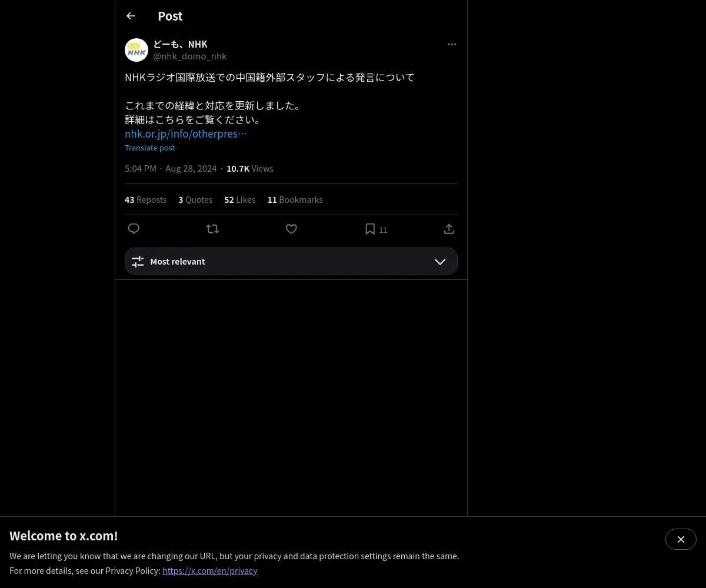View the 52 Likes list
This screenshot has height=588, width=706.
coord(239,199)
